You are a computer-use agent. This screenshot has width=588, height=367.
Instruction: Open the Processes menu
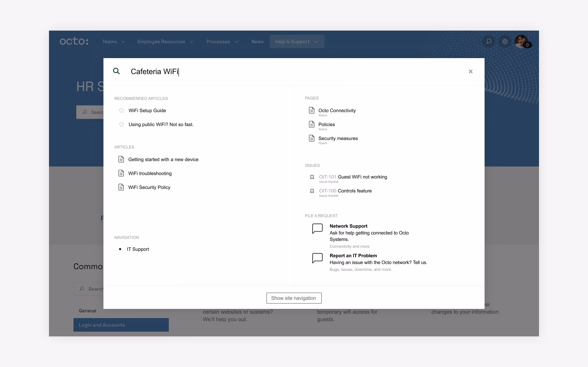(x=222, y=42)
